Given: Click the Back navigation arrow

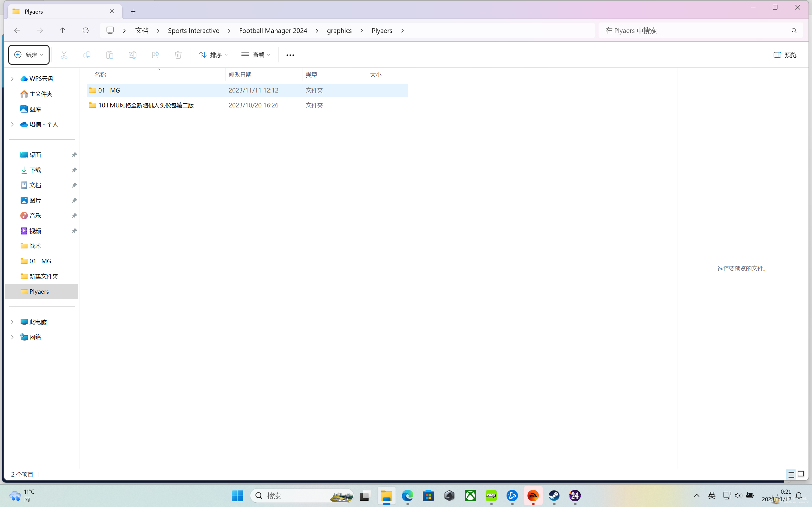Looking at the screenshot, I should [17, 30].
